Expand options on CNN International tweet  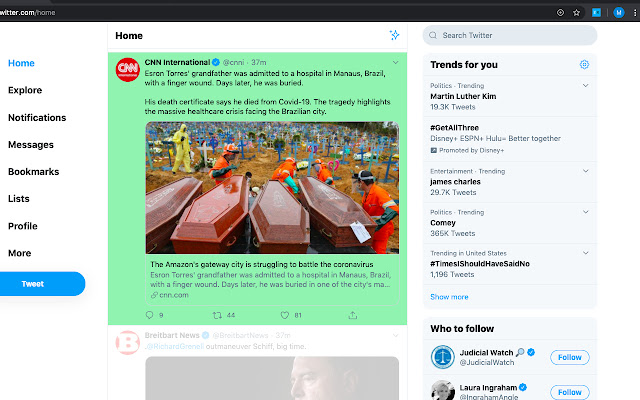396,62
